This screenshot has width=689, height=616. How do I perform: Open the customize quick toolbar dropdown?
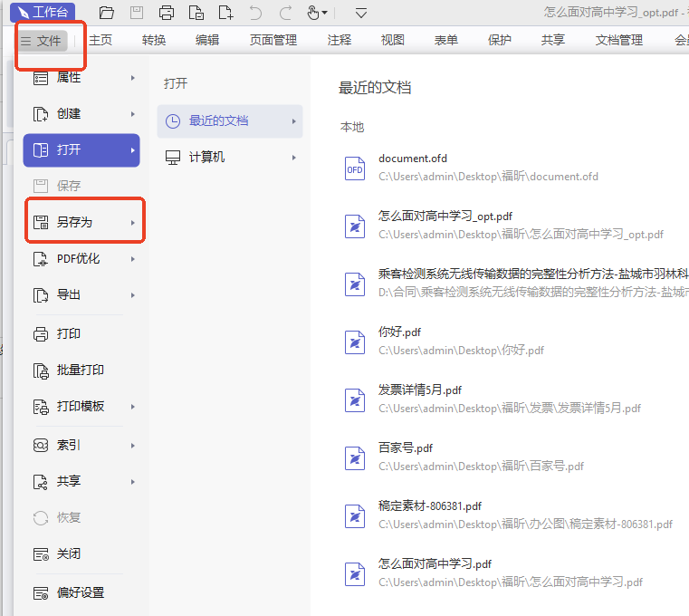coord(361,13)
